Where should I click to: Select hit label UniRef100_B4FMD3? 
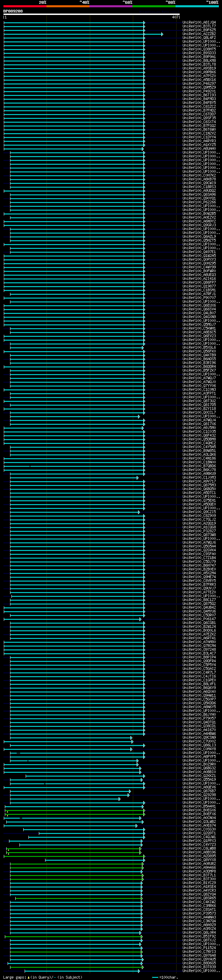pos(199,99)
